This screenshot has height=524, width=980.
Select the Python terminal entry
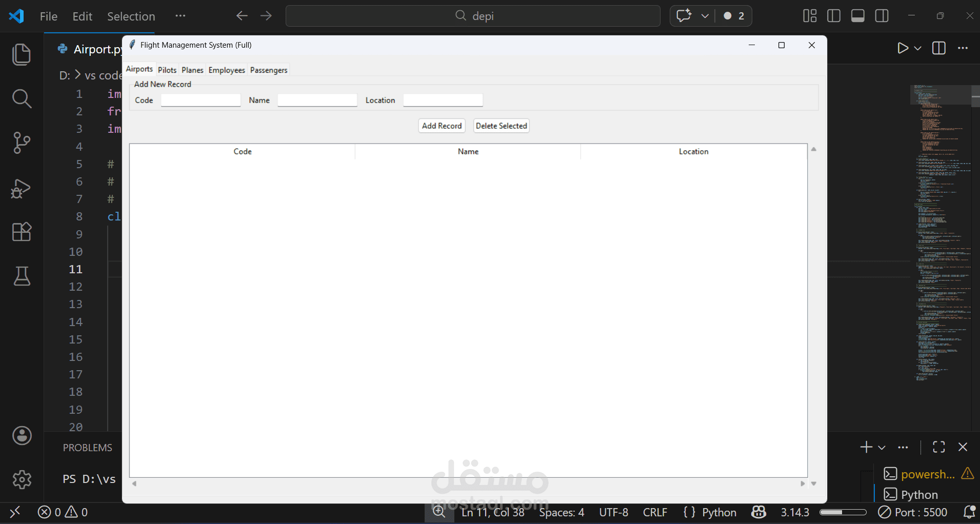[x=911, y=495]
